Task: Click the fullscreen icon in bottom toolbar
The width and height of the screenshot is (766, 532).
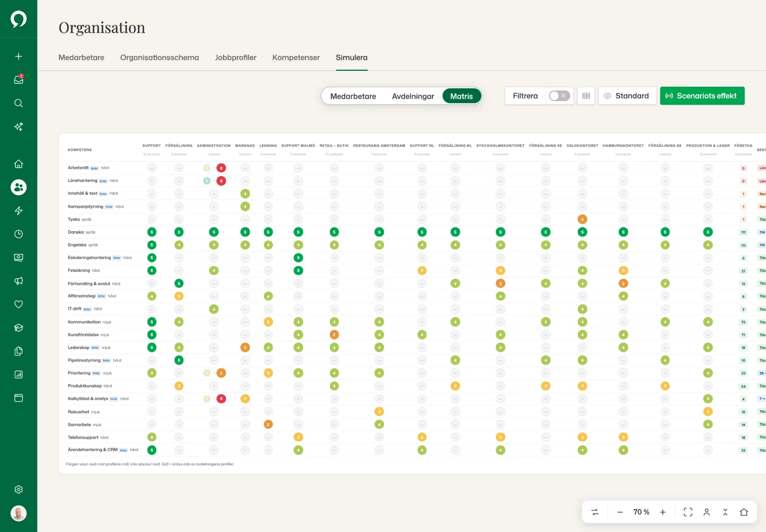Action: click(688, 512)
